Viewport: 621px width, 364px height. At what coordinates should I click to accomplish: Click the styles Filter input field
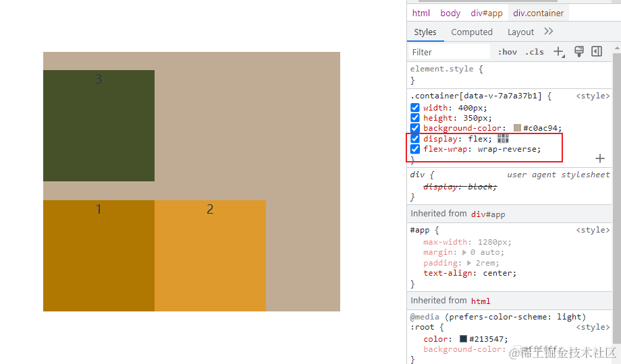[x=449, y=52]
